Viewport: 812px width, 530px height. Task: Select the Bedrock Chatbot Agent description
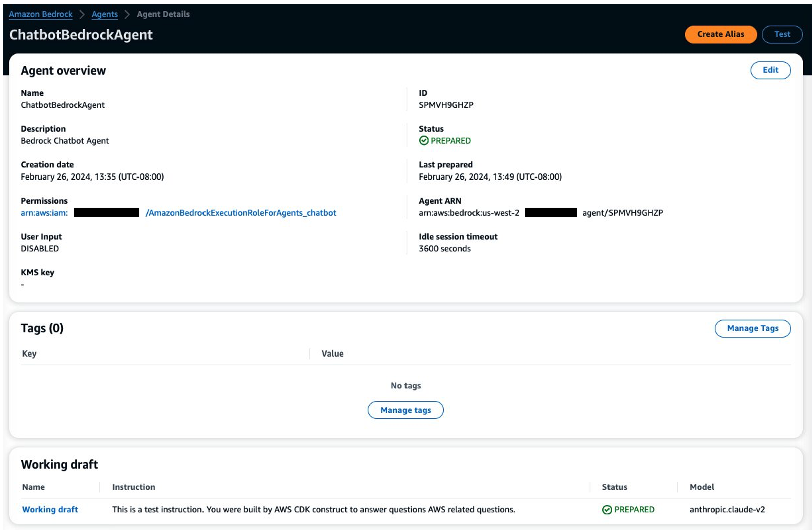coord(65,141)
